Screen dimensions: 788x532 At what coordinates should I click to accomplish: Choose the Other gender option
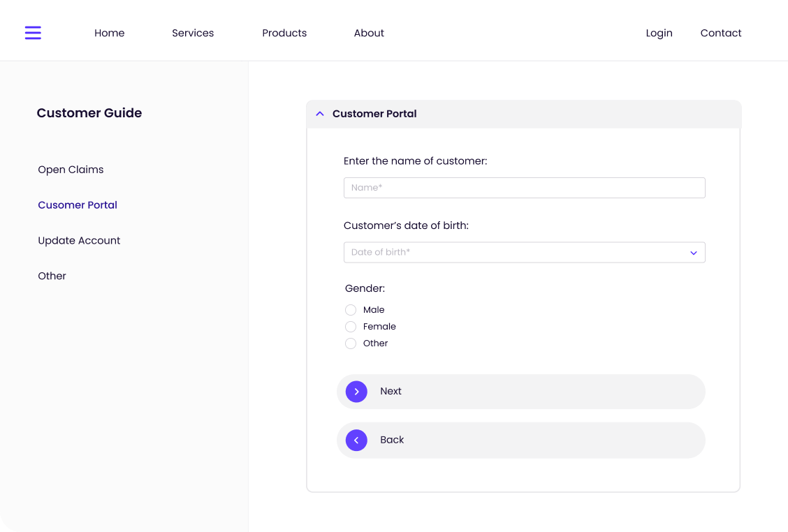pyautogui.click(x=351, y=343)
